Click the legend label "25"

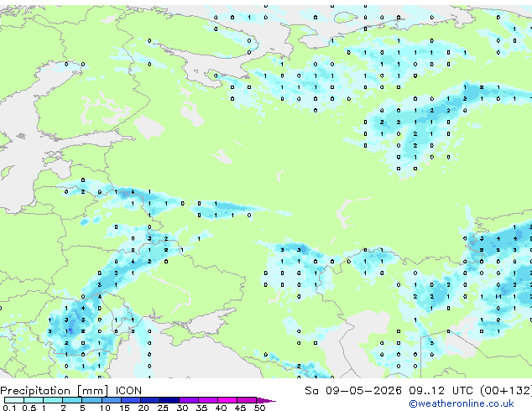click(163, 408)
